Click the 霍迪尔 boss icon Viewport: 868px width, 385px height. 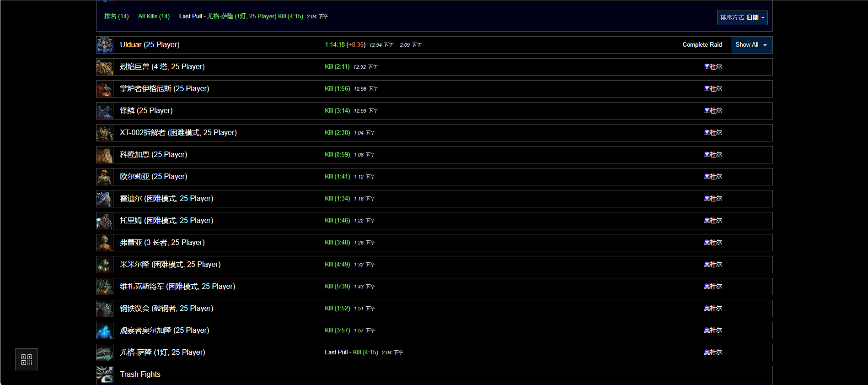[x=105, y=199]
